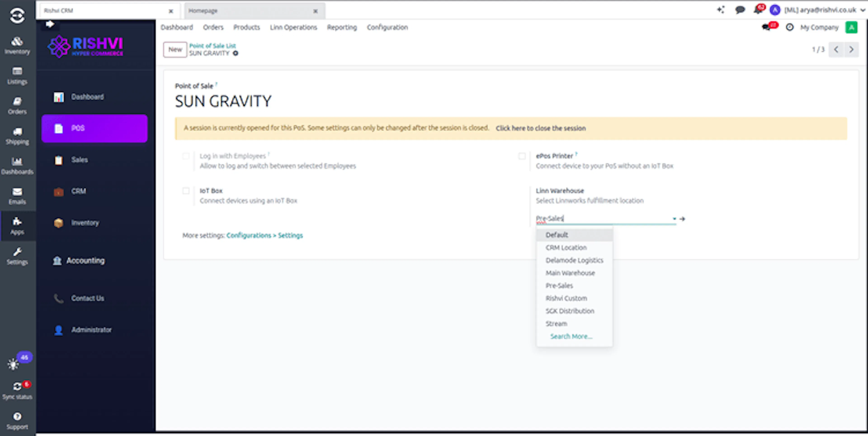Open Apps in the left rail
This screenshot has width=868, height=436.
point(17,226)
